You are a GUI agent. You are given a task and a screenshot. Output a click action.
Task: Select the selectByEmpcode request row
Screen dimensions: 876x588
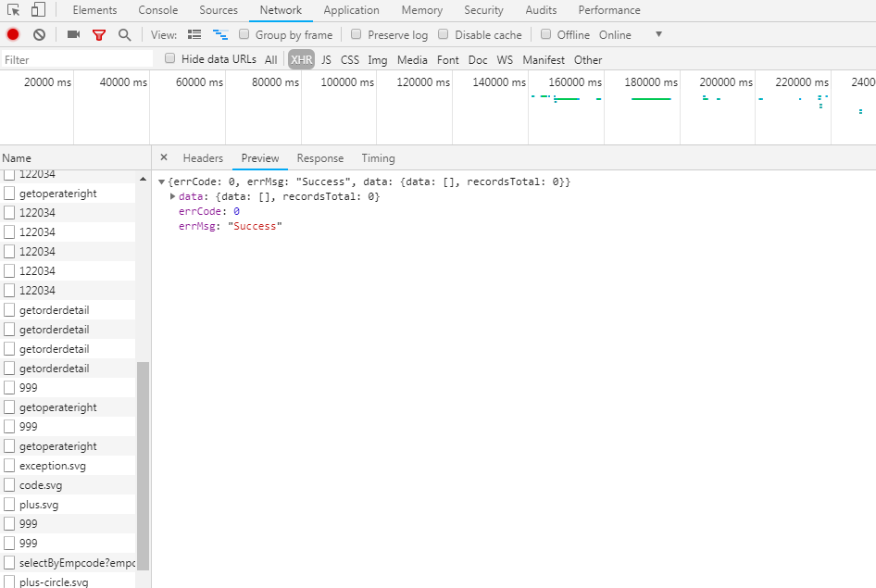click(68, 563)
